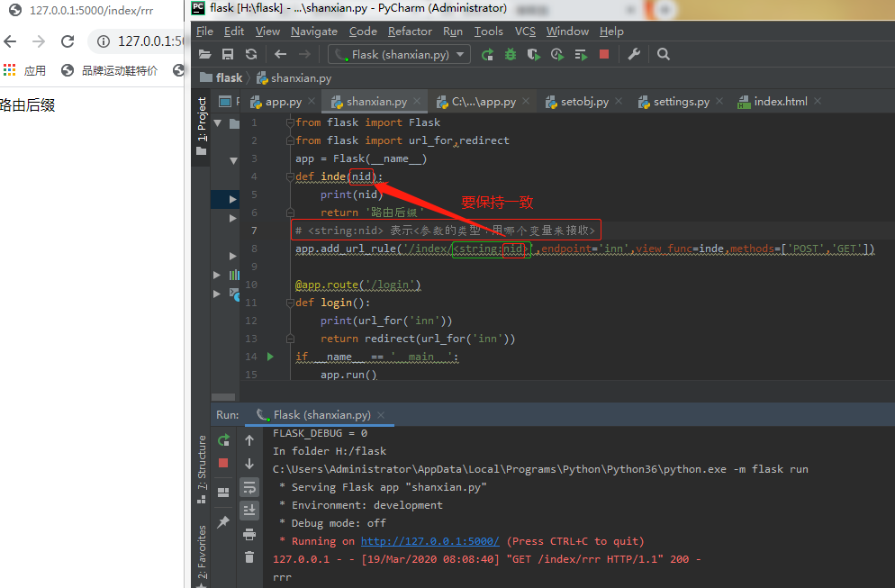Stop the app with the top toolbar red square

tap(604, 54)
